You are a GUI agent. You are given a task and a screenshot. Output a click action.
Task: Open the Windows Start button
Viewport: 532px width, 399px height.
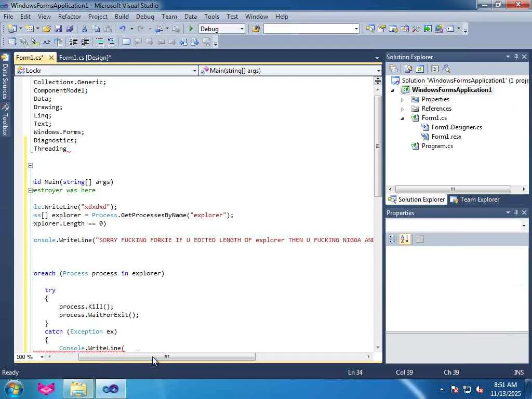14,389
